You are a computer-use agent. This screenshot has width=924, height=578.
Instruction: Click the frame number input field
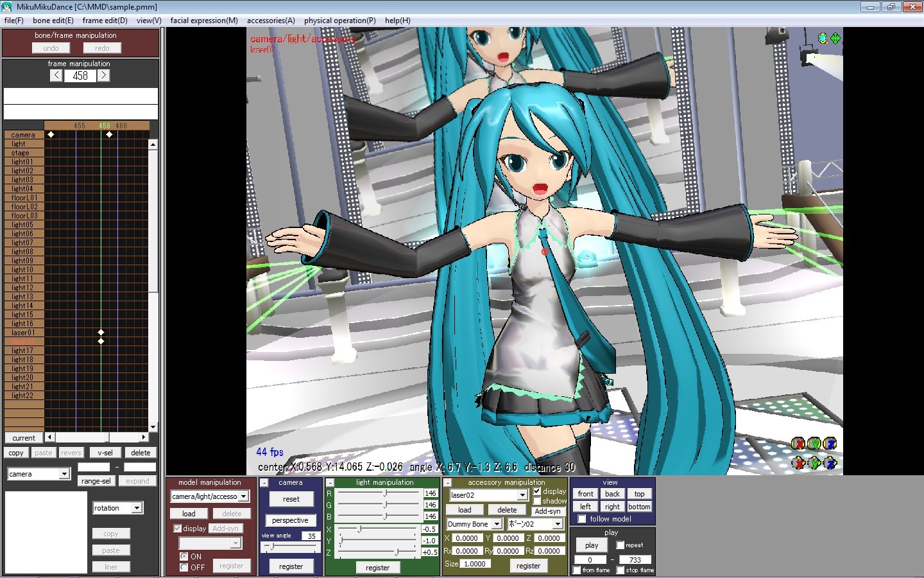coord(80,76)
